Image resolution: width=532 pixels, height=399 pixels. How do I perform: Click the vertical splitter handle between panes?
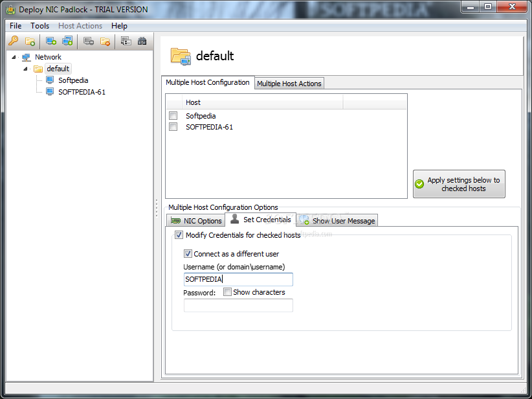157,208
